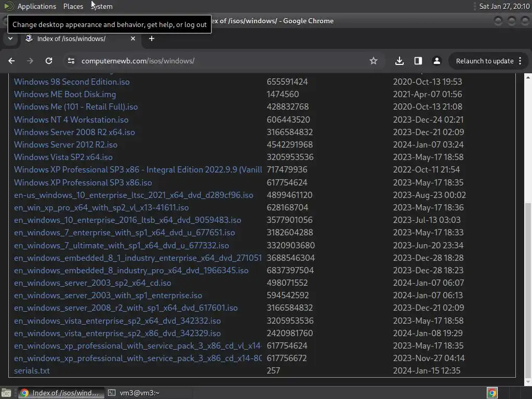532x399 pixels.
Task: Download Windows Server 2008 R2 x64.iso
Action: tap(74, 132)
